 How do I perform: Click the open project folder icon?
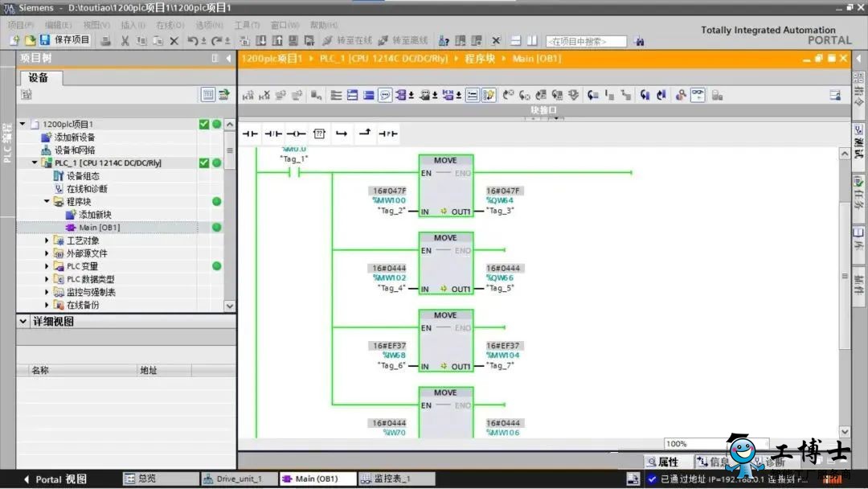(x=30, y=40)
